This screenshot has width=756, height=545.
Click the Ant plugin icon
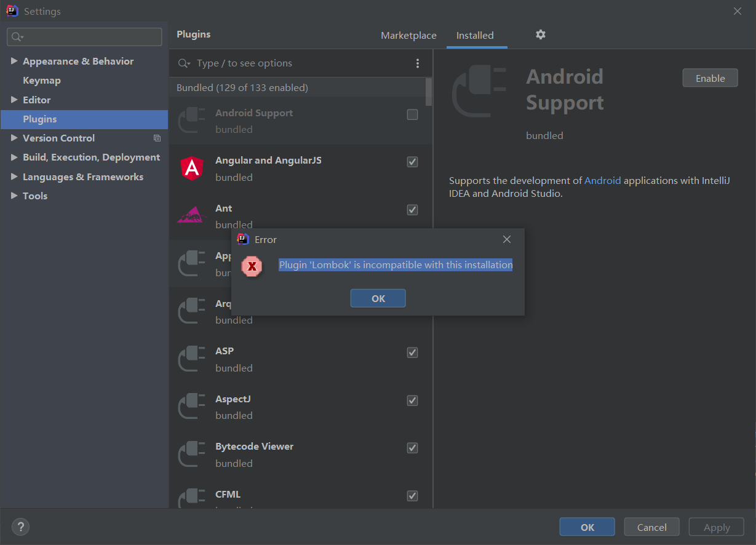tap(192, 215)
